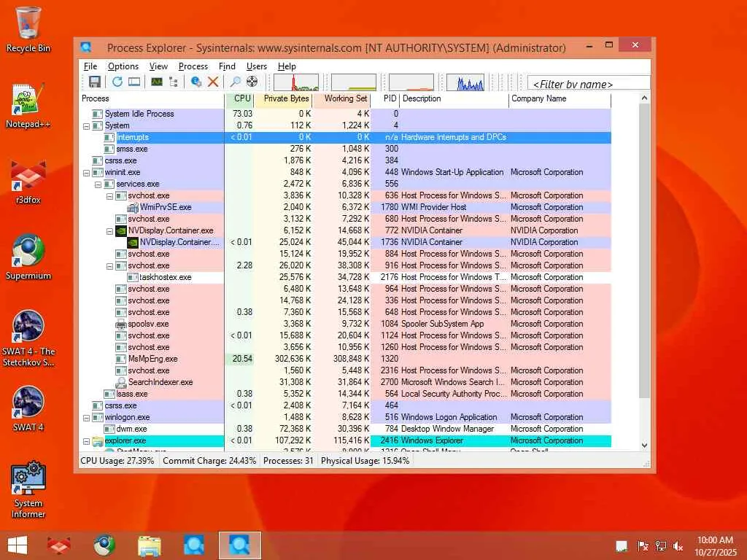The width and height of the screenshot is (747, 560).
Task: Select the MsMpEng.exe process
Action: (345, 359)
